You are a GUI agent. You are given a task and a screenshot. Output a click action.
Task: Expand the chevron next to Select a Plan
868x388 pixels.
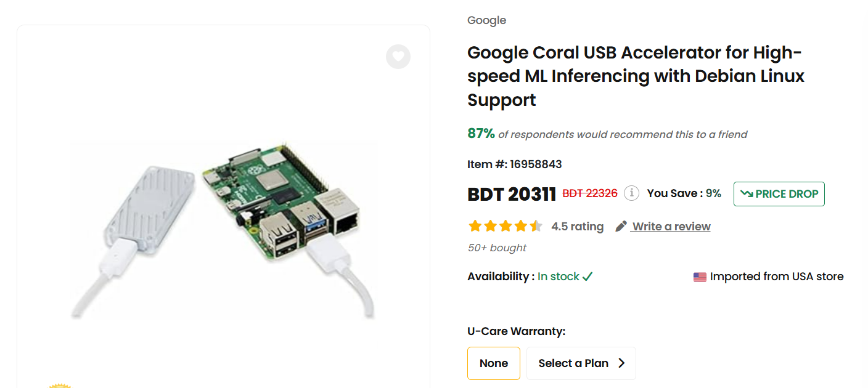click(621, 363)
